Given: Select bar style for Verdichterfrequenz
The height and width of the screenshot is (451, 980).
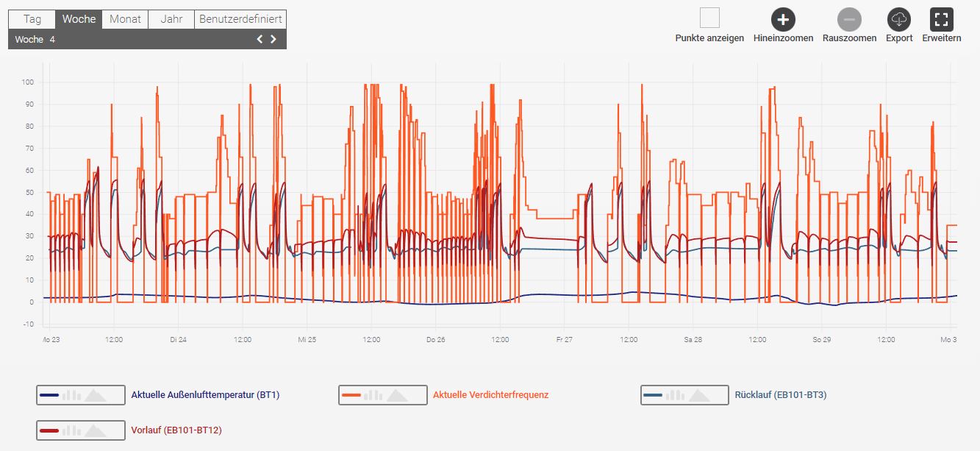Looking at the screenshot, I should pos(373,395).
